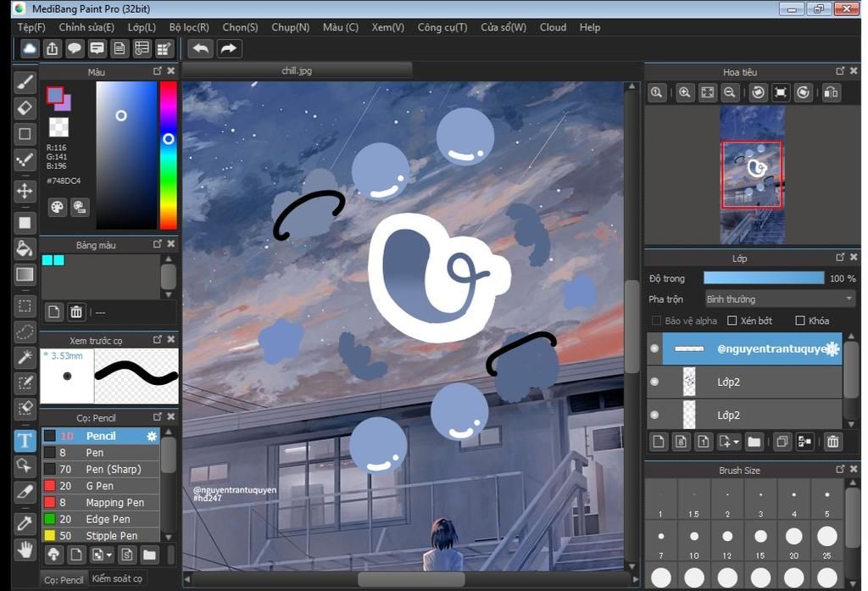Duplicate the current layer
The image size is (868, 591).
(x=782, y=442)
